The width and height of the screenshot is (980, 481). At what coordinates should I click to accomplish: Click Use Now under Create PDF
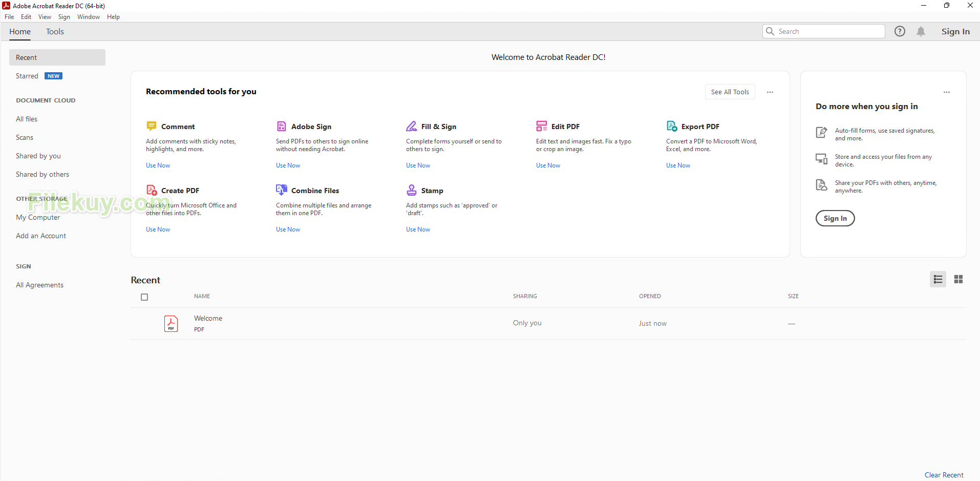pos(158,229)
